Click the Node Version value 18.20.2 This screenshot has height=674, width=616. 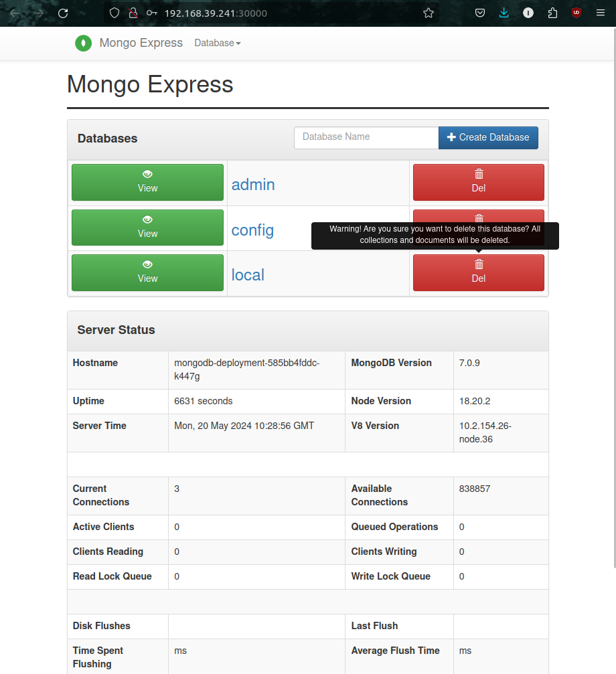(x=475, y=401)
